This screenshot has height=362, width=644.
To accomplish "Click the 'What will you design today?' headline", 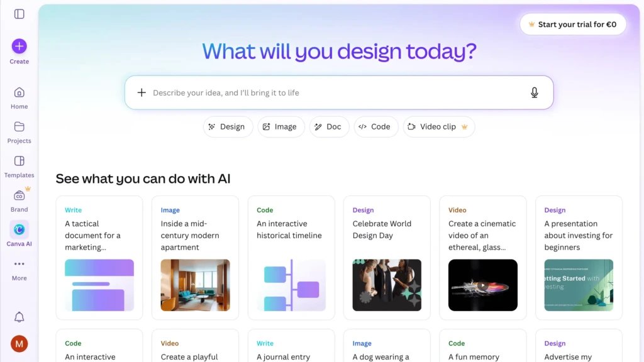I will (x=339, y=52).
